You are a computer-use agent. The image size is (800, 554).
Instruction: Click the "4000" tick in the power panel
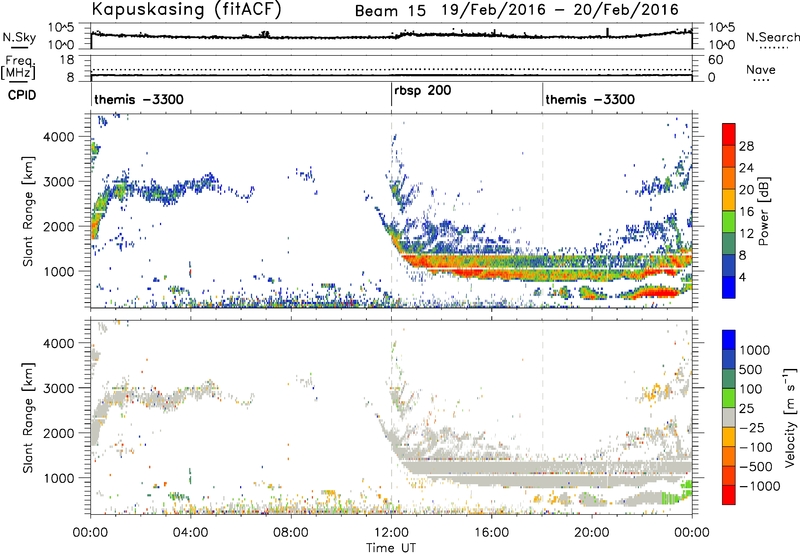[x=61, y=137]
